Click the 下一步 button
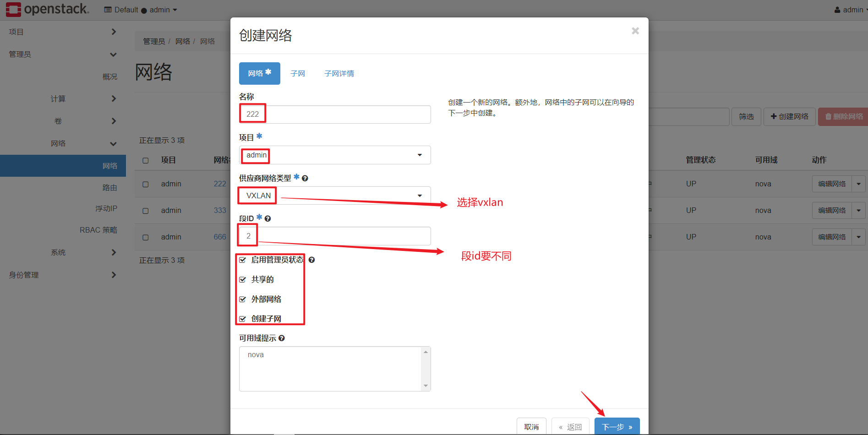Screen dimensions: 868x435 coord(617,426)
